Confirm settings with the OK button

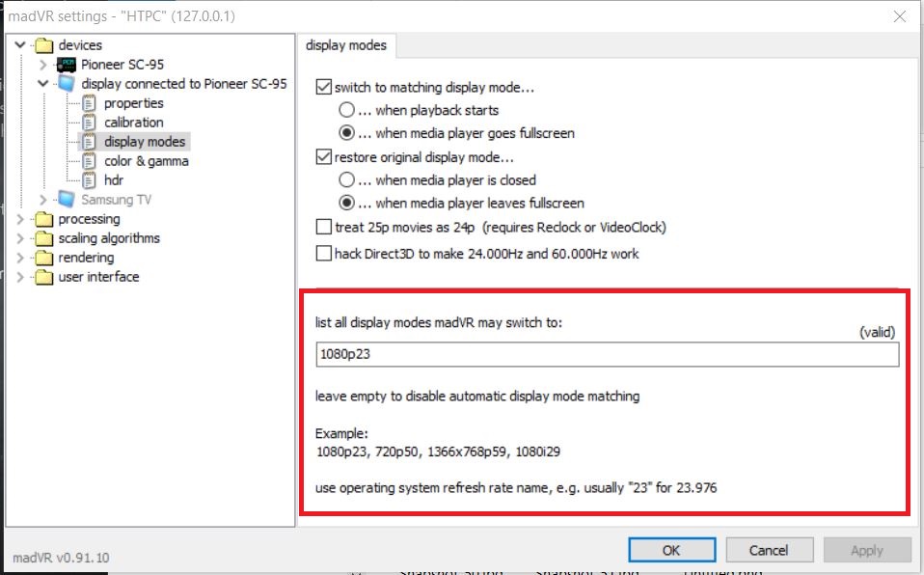(x=671, y=549)
